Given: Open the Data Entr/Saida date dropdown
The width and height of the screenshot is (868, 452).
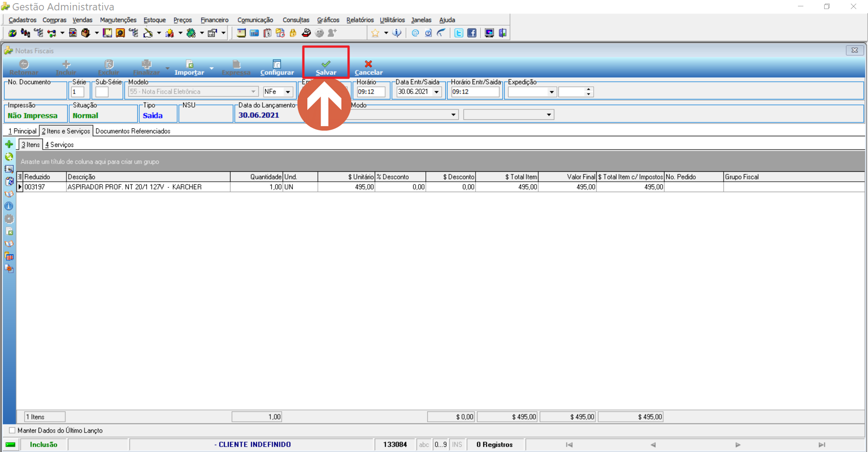Looking at the screenshot, I should pos(437,92).
